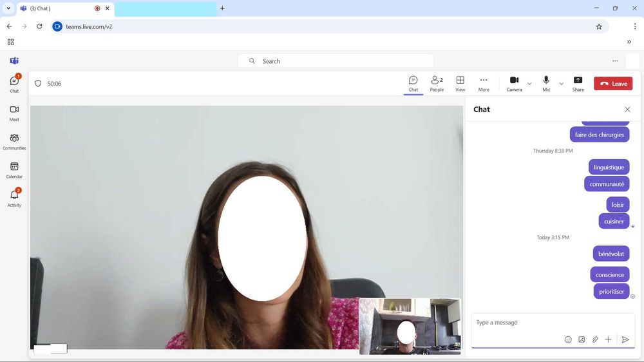Select the 'faire des chirurgies' message

[599, 135]
